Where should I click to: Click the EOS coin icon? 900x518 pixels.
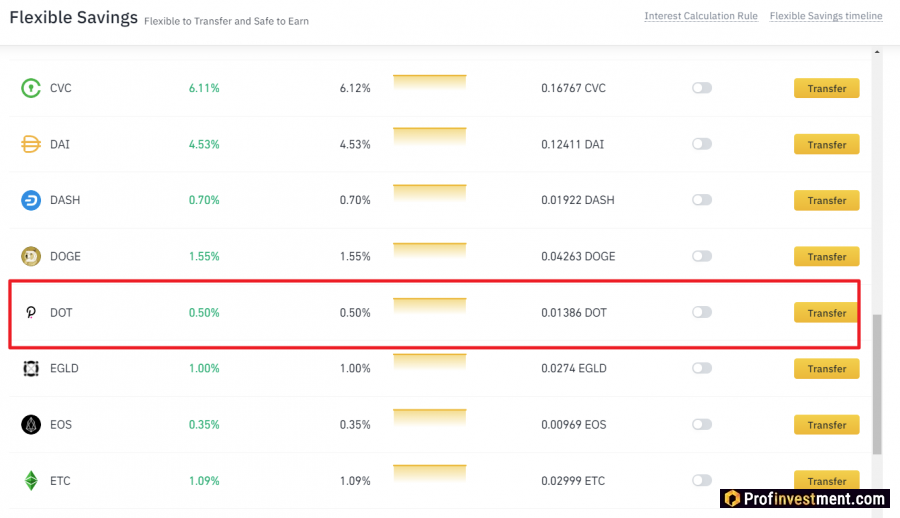point(31,424)
